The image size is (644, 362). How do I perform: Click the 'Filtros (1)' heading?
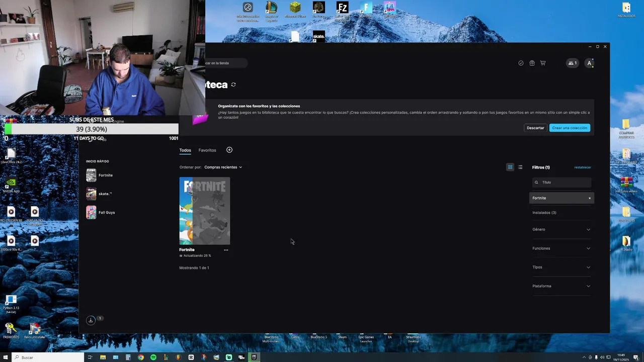541,167
